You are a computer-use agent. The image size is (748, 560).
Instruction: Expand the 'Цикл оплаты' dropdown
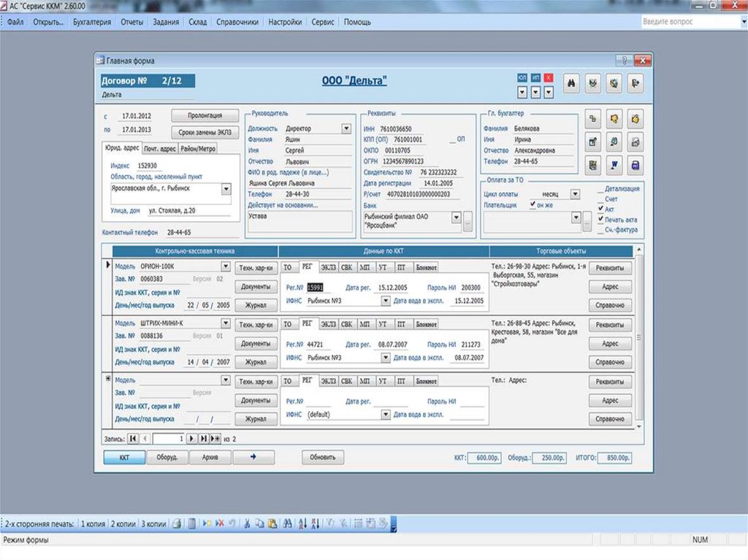[x=575, y=195]
